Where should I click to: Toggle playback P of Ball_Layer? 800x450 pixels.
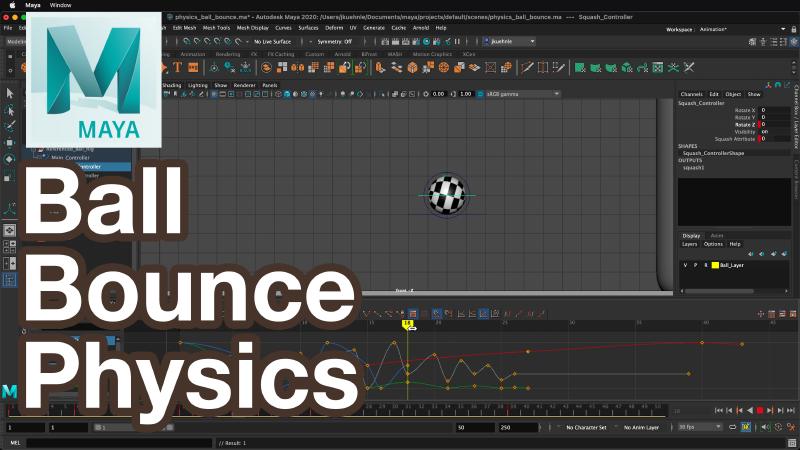(695, 265)
